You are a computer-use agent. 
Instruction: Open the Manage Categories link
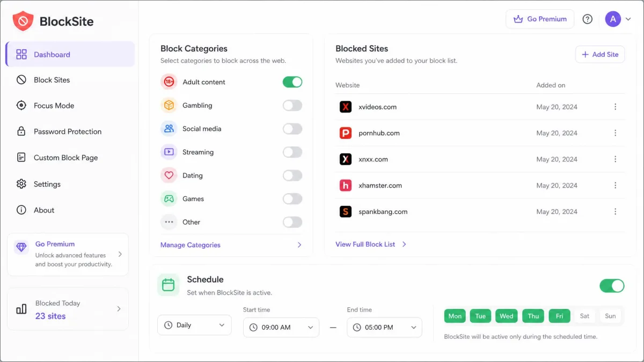click(190, 245)
